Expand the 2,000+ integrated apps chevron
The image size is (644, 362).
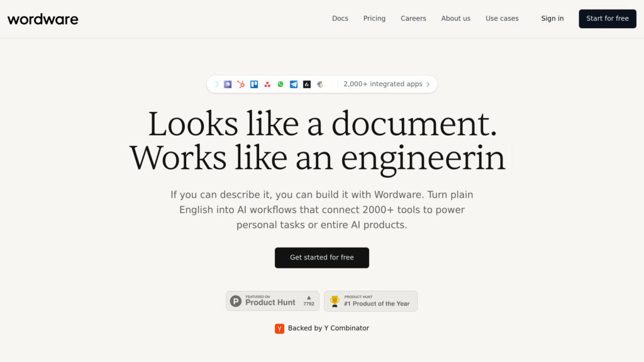pos(428,84)
